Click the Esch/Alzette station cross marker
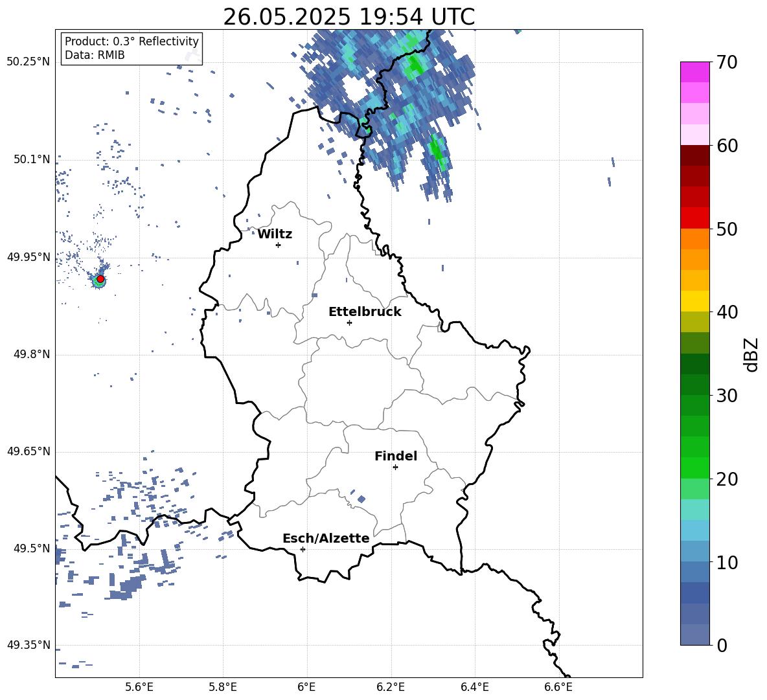This screenshot has width=767, height=700. pyautogui.click(x=303, y=549)
